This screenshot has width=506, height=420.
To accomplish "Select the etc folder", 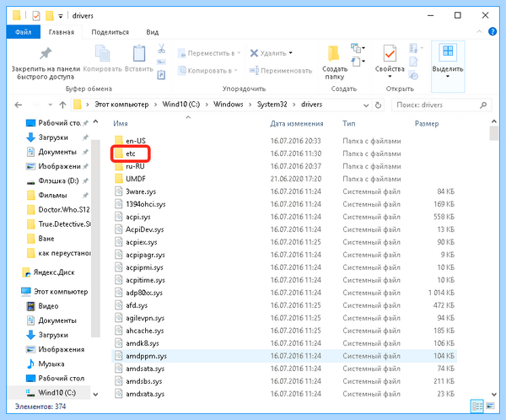I will (x=131, y=153).
